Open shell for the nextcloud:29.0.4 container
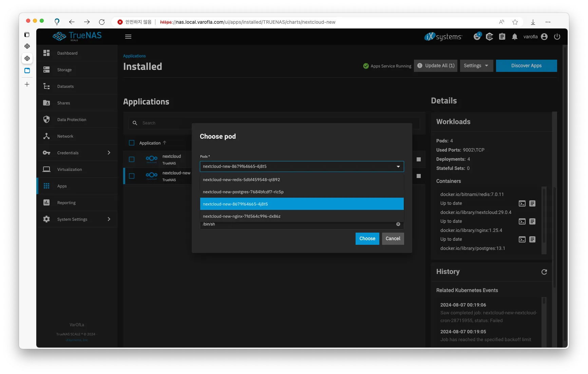The height and width of the screenshot is (374, 588). (522, 221)
